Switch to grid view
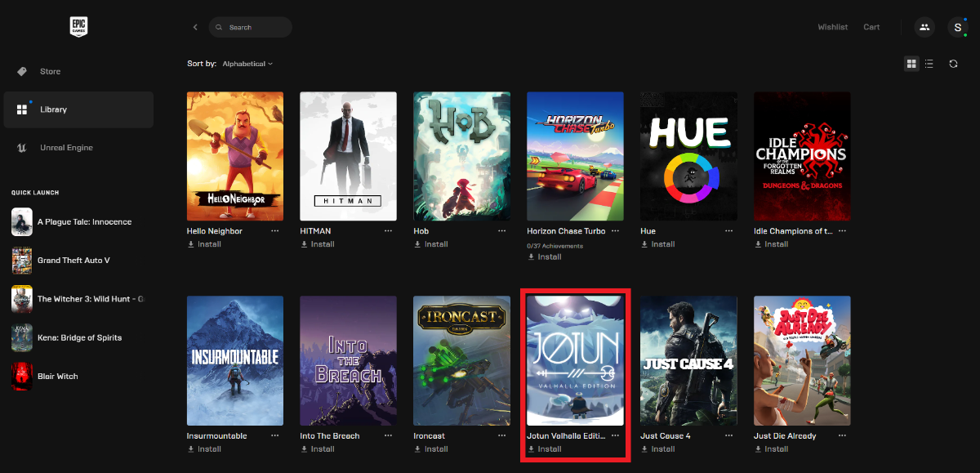The width and height of the screenshot is (980, 473). pos(911,64)
